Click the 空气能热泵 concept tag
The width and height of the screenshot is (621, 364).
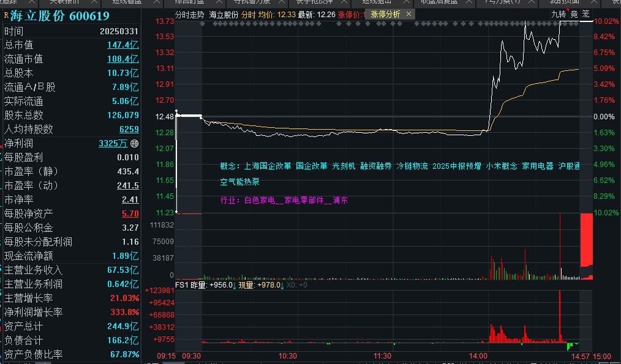pyautogui.click(x=240, y=182)
